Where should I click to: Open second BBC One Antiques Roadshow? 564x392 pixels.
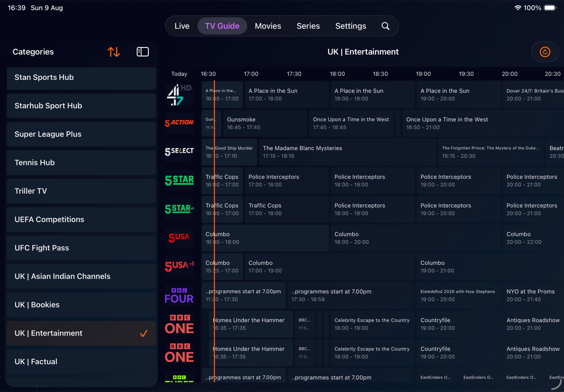[x=533, y=353]
